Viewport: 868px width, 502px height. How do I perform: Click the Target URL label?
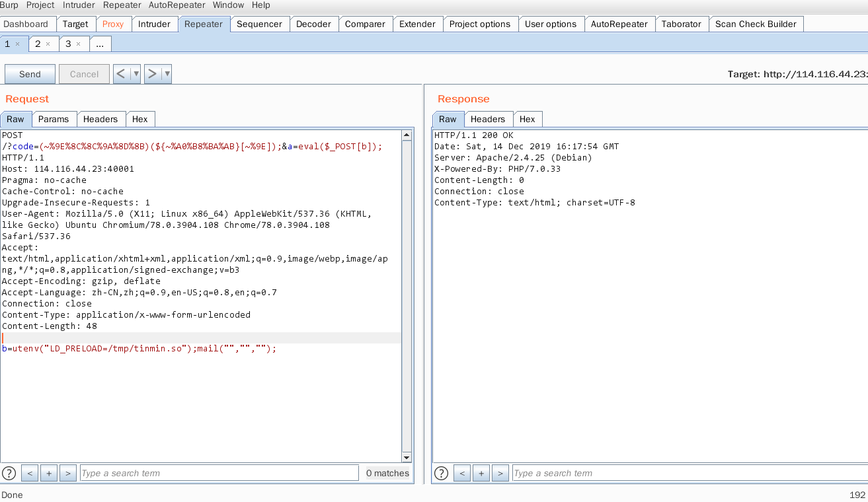pos(798,74)
